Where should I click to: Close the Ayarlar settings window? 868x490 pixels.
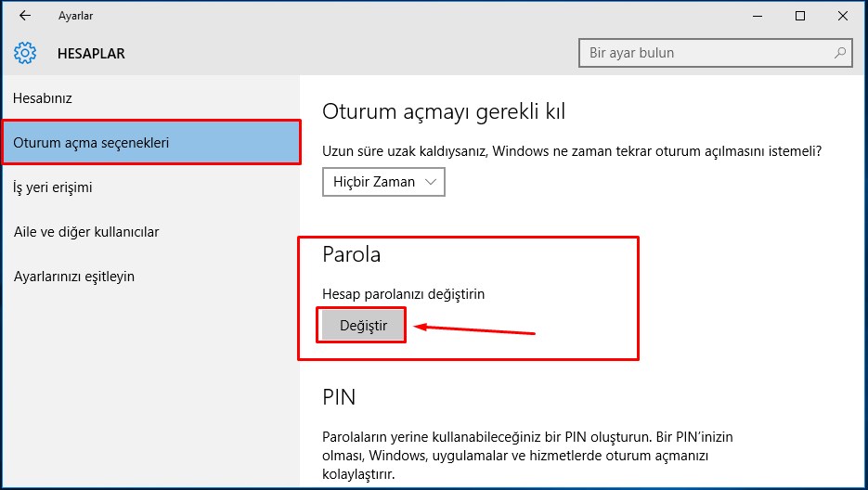(842, 16)
